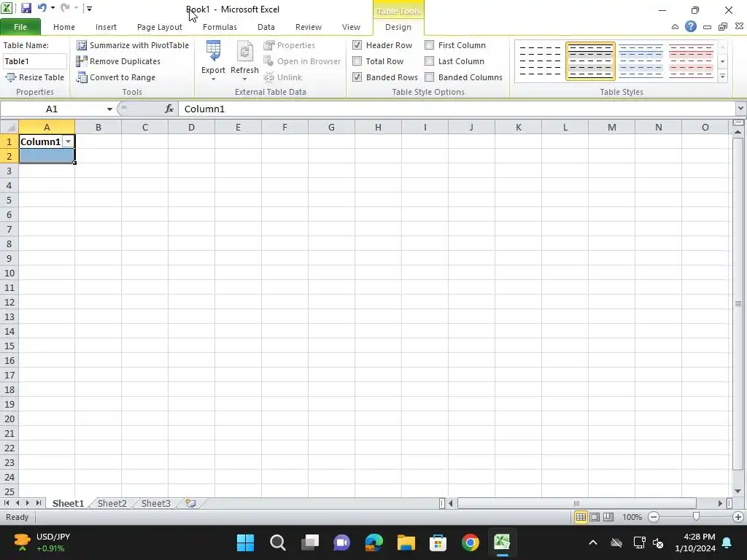Open the Resize Table dialog
747x560 pixels.
34,77
